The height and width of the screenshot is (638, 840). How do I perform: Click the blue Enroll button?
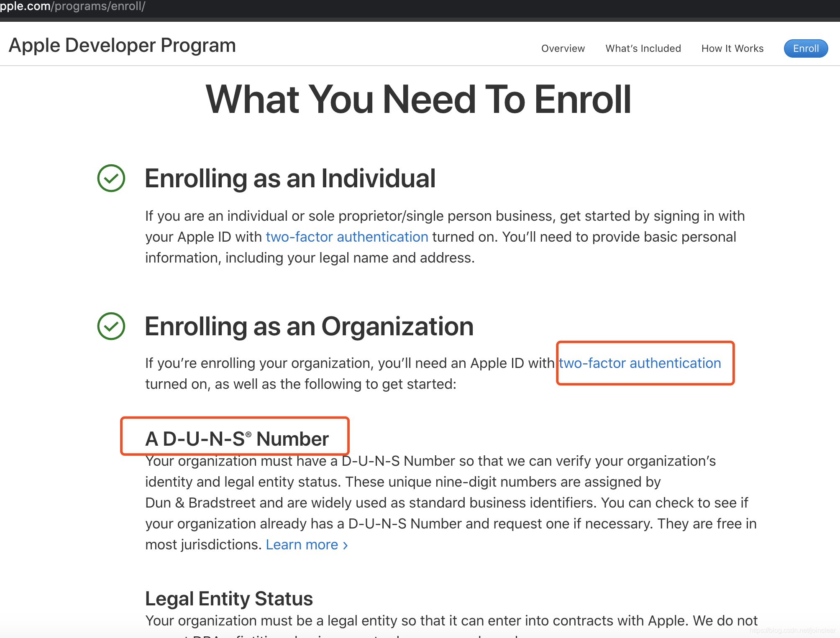[806, 48]
